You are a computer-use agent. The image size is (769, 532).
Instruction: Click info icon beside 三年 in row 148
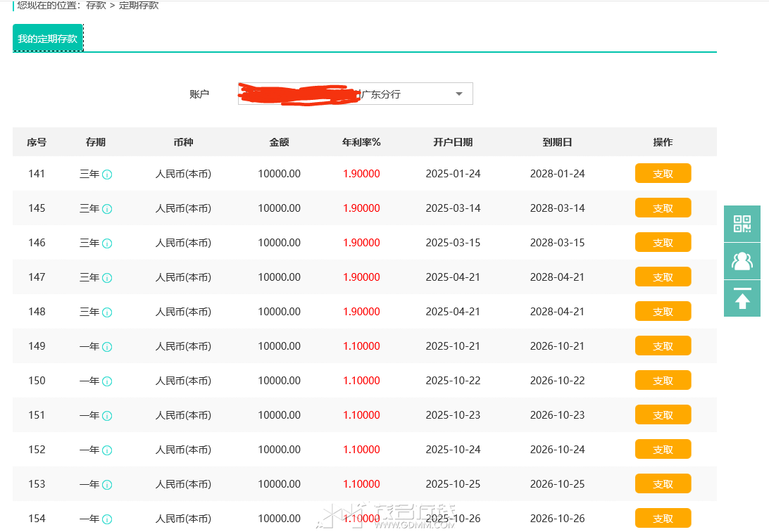pos(107,312)
